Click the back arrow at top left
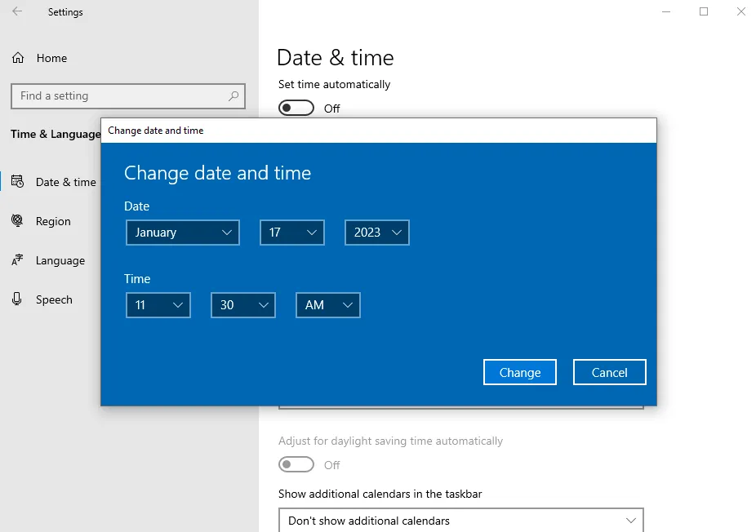756x532 pixels. [16, 11]
